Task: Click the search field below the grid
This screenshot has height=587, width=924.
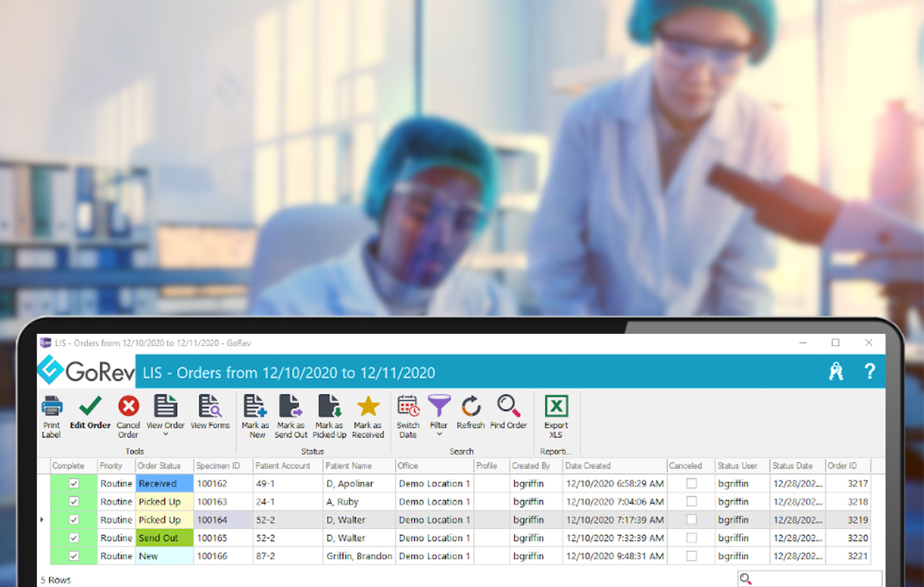Action: pyautogui.click(x=815, y=579)
